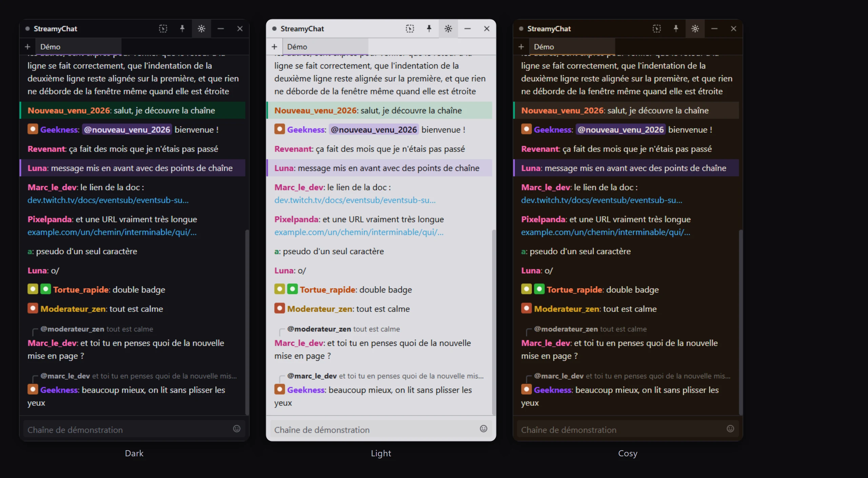Toggle the theme sun icon in the Cosy window
Viewport: 868px width, 478px height.
(695, 29)
